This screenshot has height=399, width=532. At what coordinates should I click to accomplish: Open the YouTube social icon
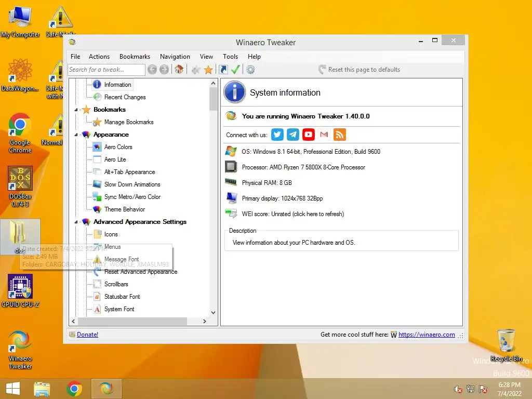pyautogui.click(x=309, y=135)
